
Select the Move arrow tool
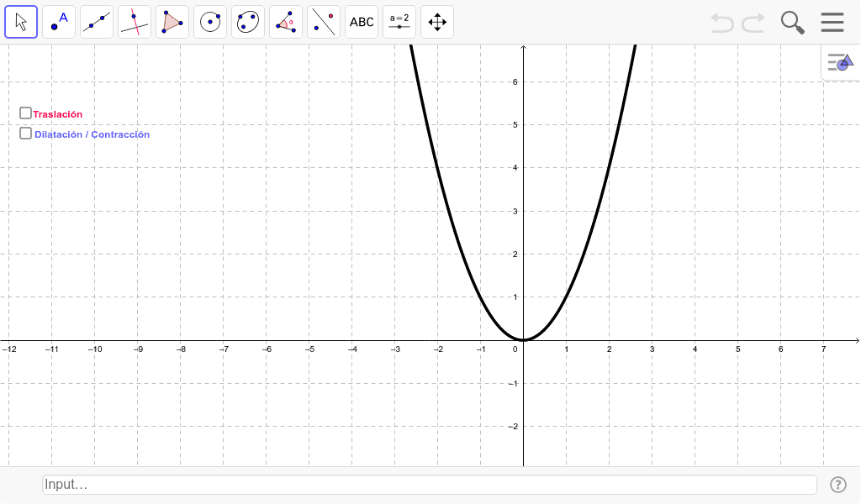click(x=21, y=22)
